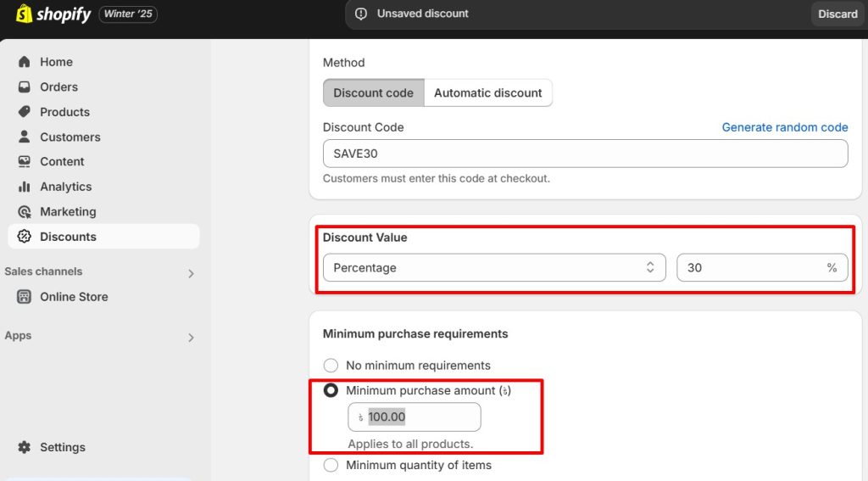Click the SAVE30 discount code field
The width and height of the screenshot is (868, 481).
tap(585, 154)
